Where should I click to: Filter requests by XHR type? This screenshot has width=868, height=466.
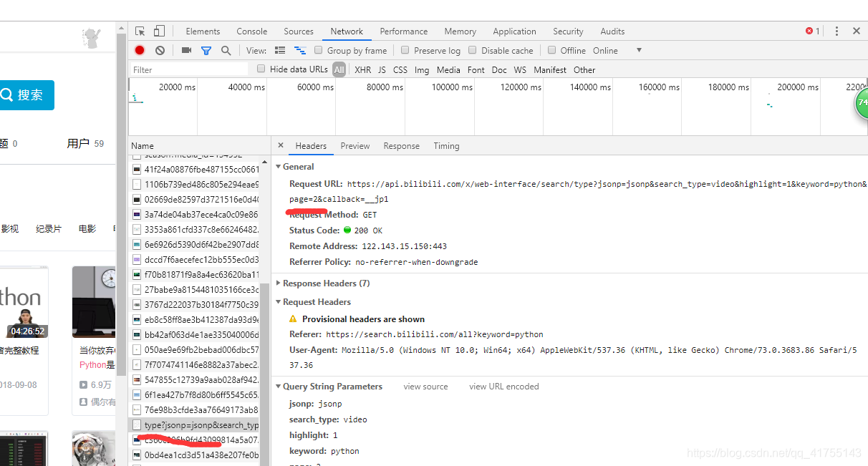363,69
